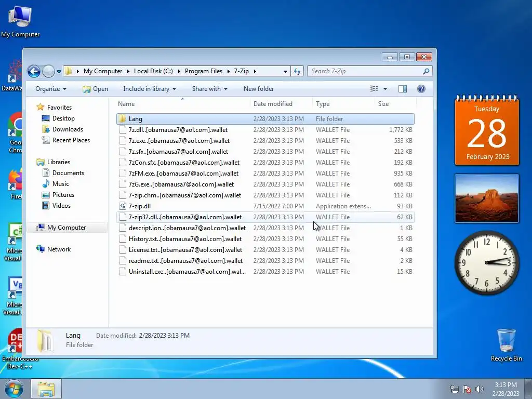Select the 7zCon.sfx..[obamausa7@aol.com].wallet file
The width and height of the screenshot is (532, 399).
click(265, 163)
